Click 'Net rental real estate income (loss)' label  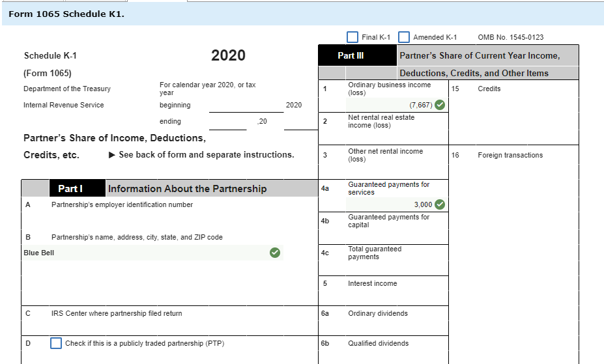[x=381, y=121]
